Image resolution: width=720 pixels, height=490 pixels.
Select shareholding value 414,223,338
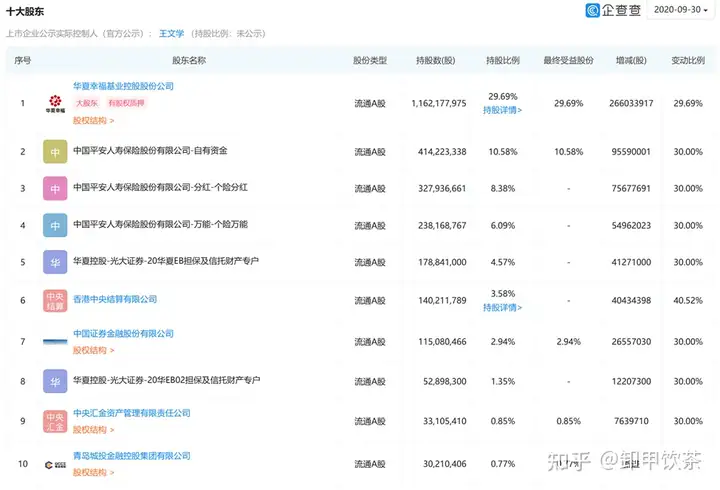coord(442,152)
